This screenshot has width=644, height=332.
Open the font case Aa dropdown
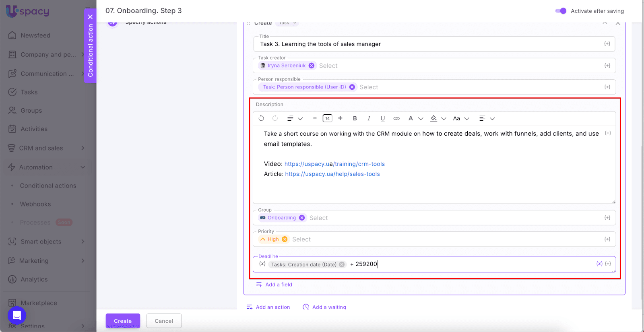[x=461, y=118]
